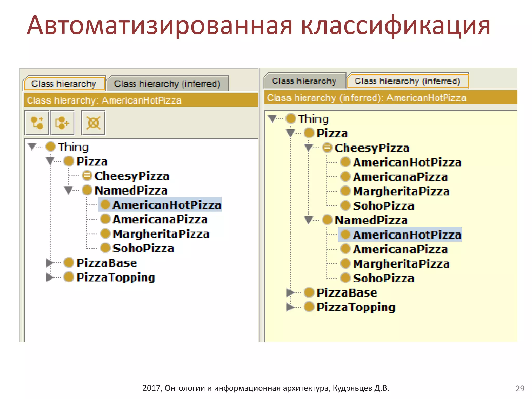Click the slide number 29

point(520,388)
